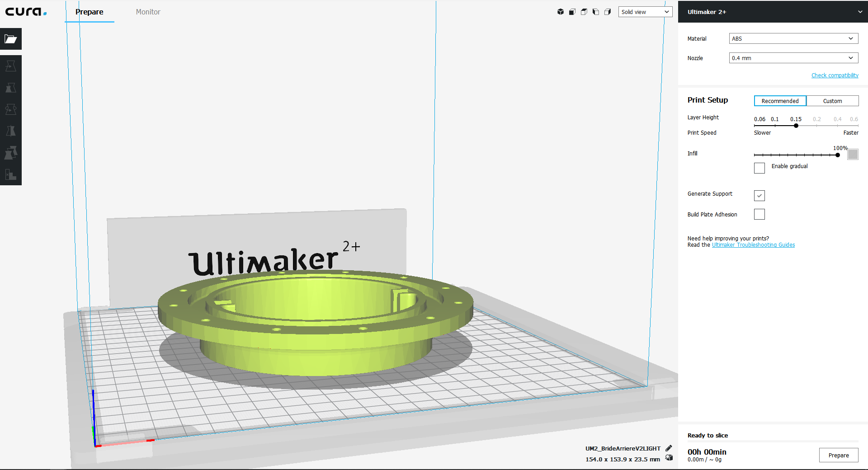868x470 pixels.
Task: Uncheck the Generate Support checkbox
Action: click(x=759, y=195)
